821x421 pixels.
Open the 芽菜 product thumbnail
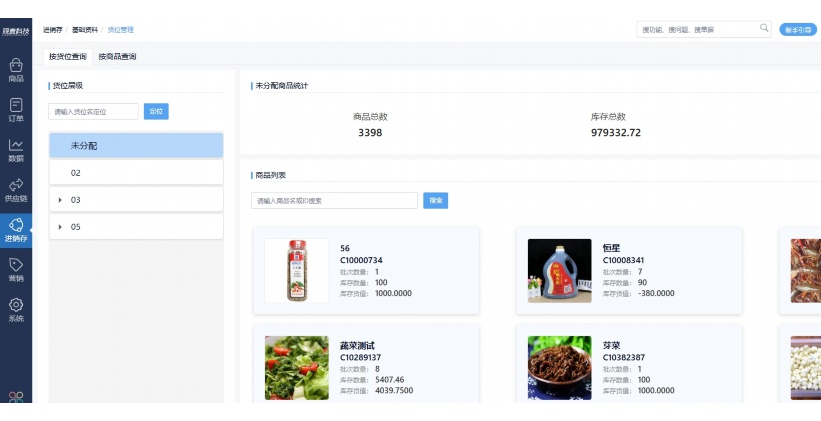(559, 368)
